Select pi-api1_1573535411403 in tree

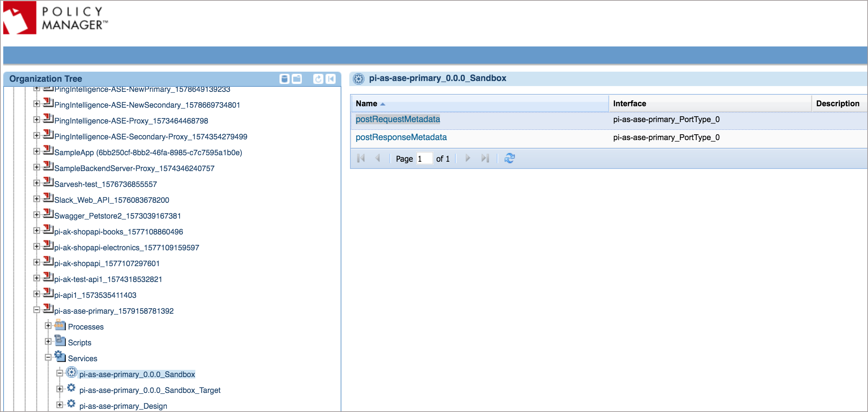(95, 295)
